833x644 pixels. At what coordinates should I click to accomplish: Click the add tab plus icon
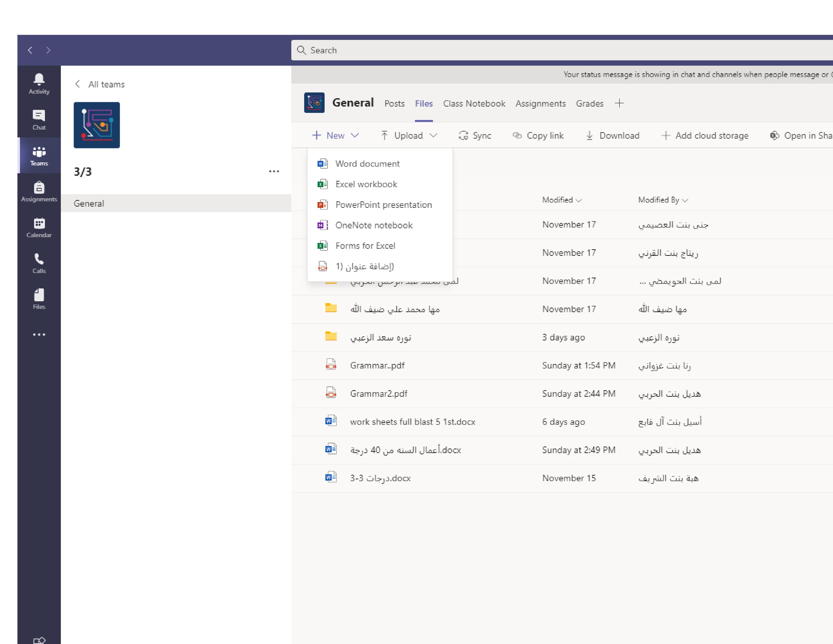coord(619,103)
